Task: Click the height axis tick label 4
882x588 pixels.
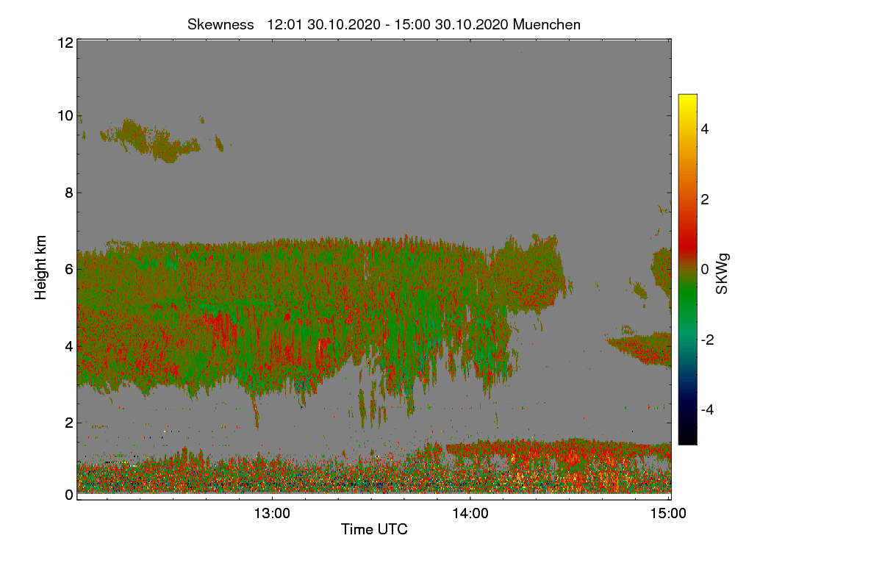Action: [x=68, y=345]
